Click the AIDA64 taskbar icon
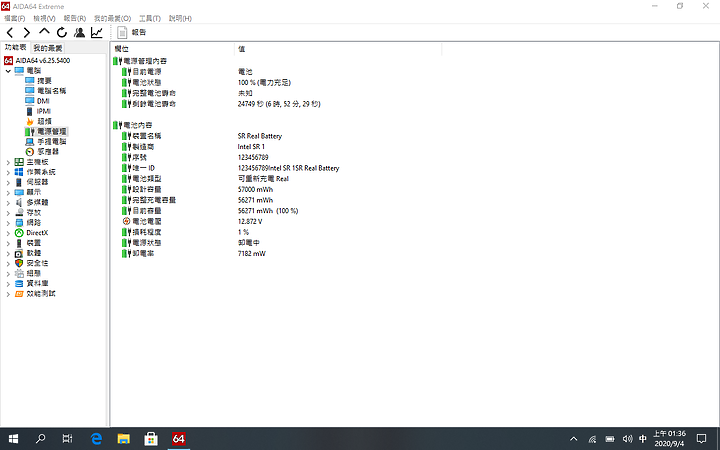The width and height of the screenshot is (720, 450). click(179, 439)
